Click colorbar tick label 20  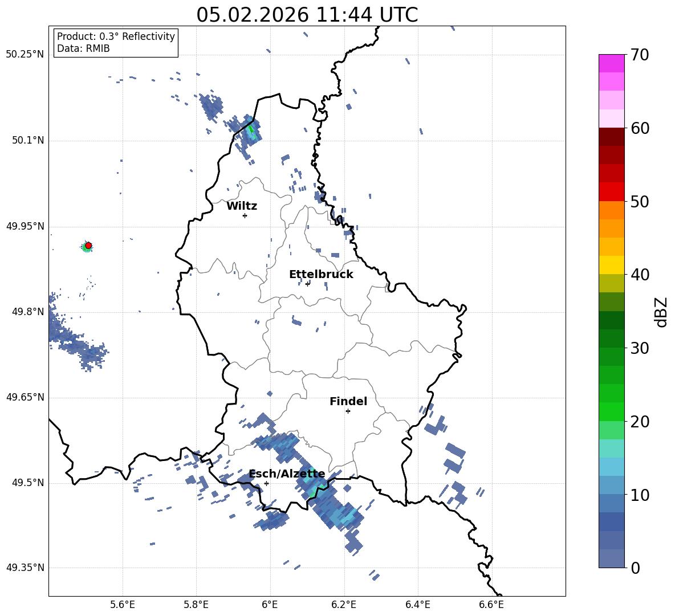point(639,422)
